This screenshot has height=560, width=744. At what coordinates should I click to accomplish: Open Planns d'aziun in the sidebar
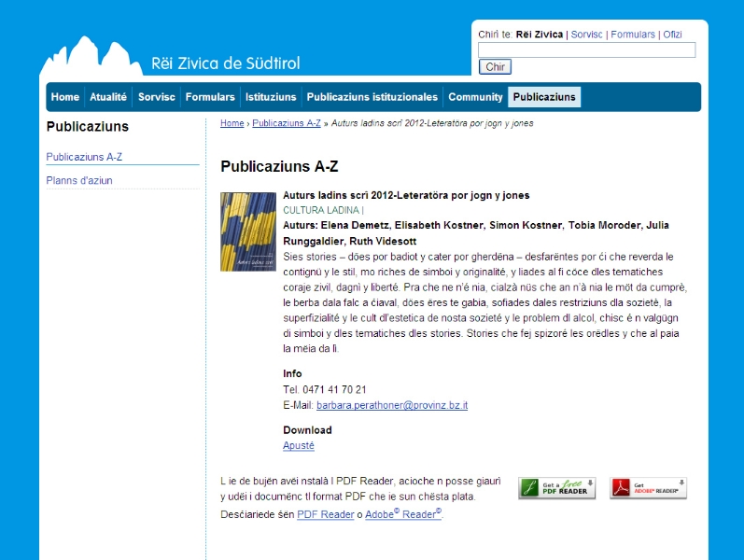79,180
